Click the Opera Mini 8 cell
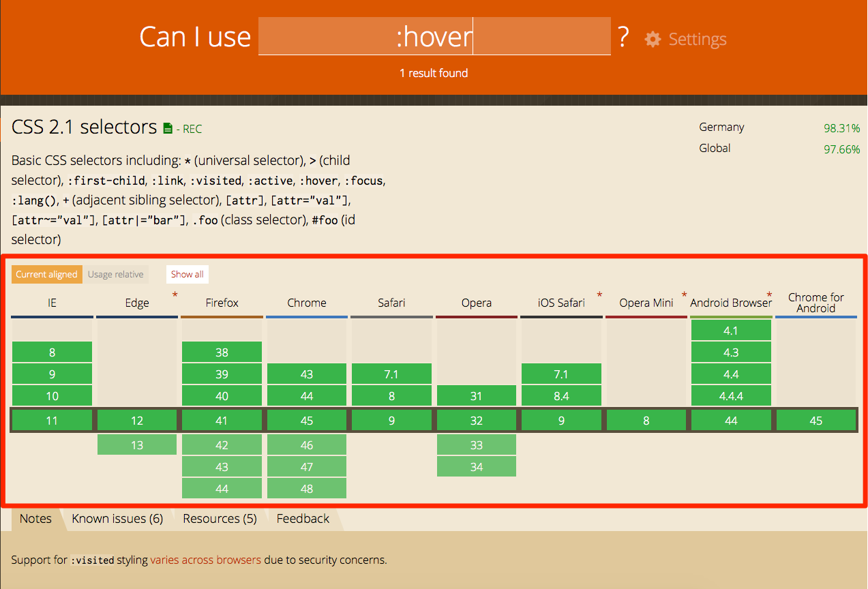Screen dimensions: 868x589 (x=646, y=421)
